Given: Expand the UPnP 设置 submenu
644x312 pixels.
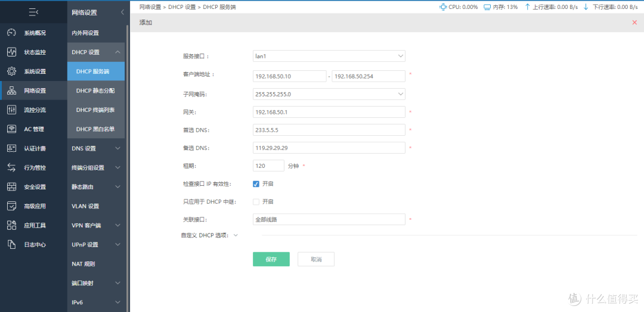Looking at the screenshot, I should pyautogui.click(x=117, y=244).
